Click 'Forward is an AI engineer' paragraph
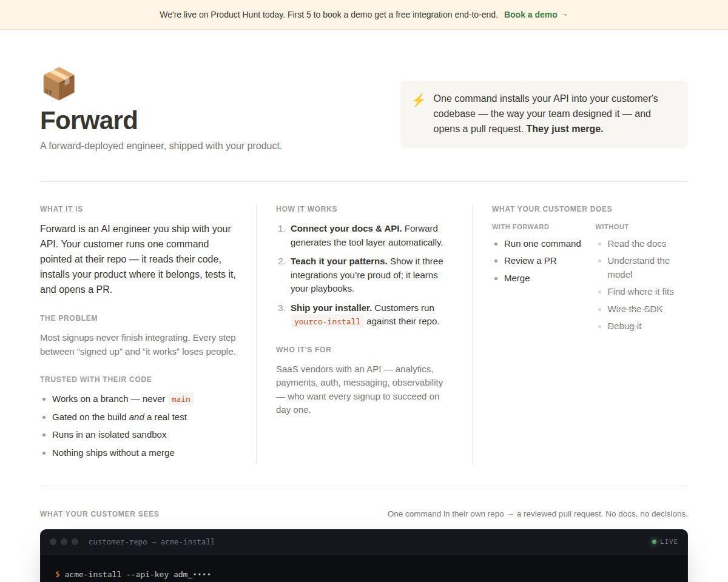The width and height of the screenshot is (728, 582). [138, 259]
